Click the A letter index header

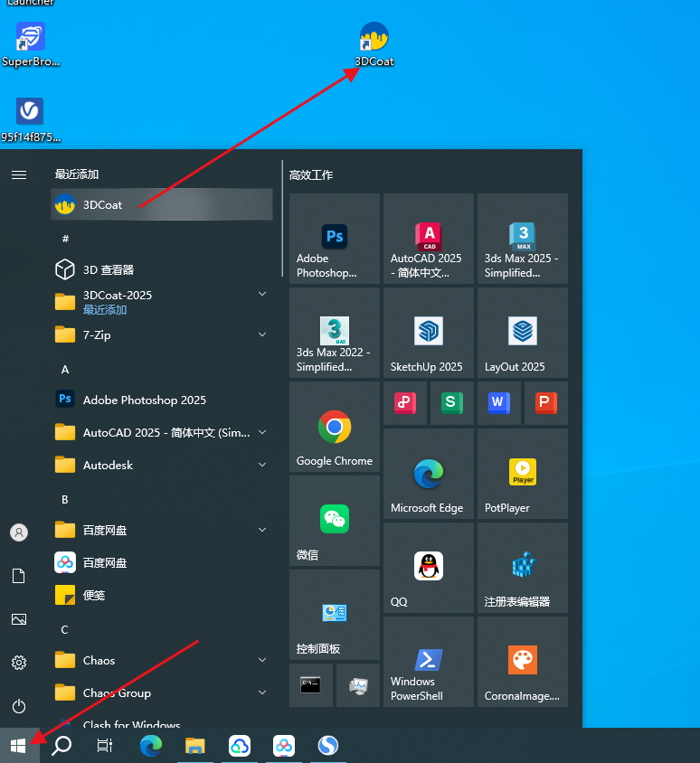click(x=65, y=370)
